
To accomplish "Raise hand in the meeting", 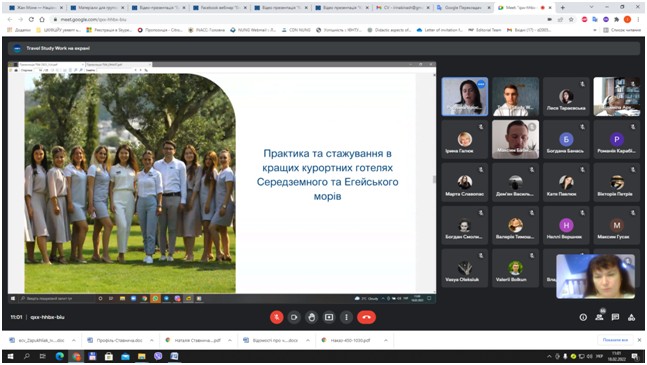I will pos(312,317).
